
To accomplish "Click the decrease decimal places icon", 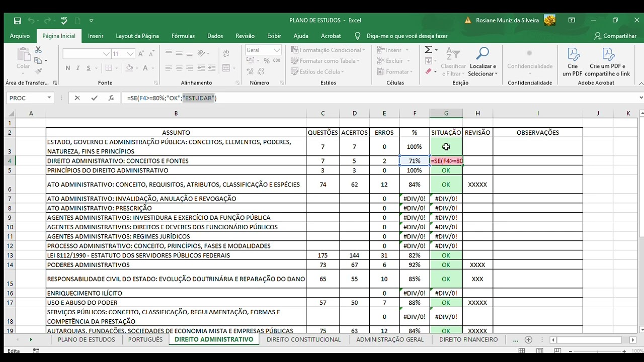I will tap(261, 72).
